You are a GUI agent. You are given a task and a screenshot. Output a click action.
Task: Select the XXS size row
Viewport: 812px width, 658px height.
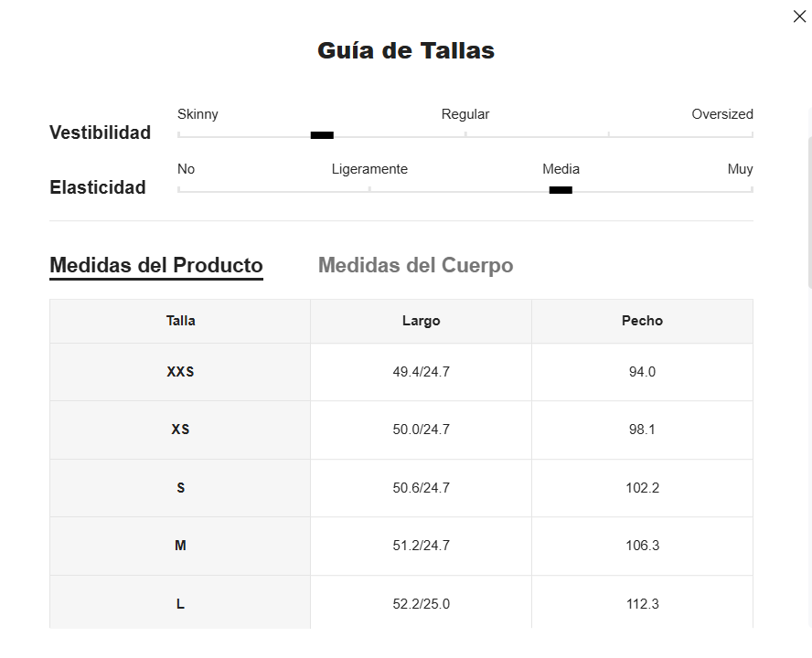point(180,372)
